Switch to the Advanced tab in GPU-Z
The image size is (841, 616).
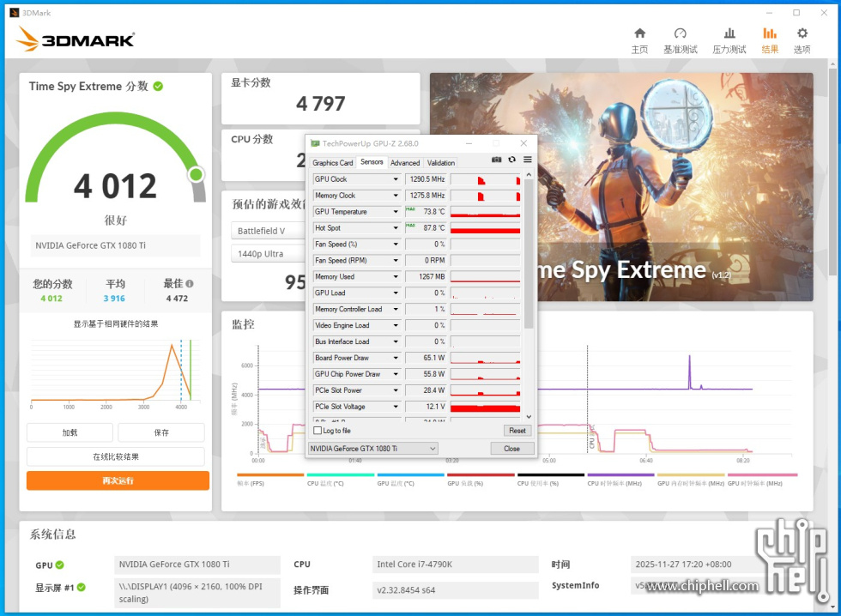click(405, 162)
